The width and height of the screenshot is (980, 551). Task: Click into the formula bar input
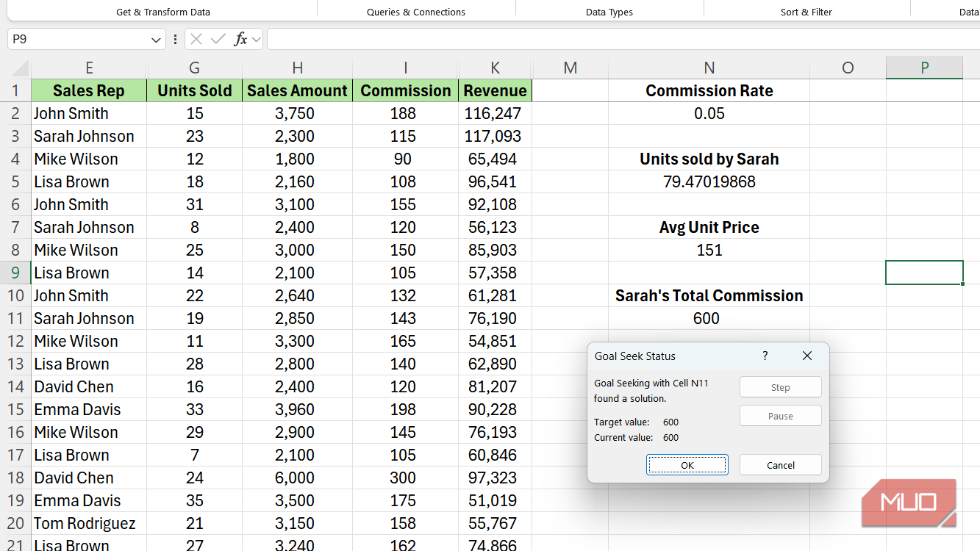point(623,39)
